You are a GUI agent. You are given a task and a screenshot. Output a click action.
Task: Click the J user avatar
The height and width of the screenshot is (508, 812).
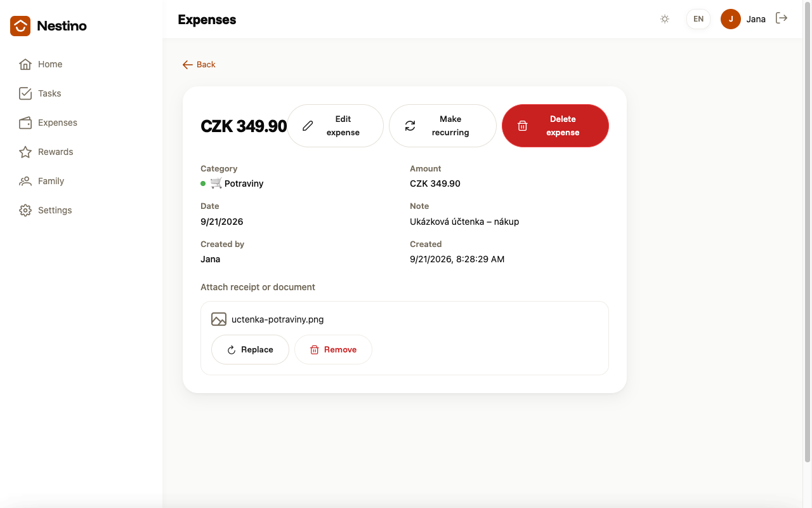click(x=731, y=19)
